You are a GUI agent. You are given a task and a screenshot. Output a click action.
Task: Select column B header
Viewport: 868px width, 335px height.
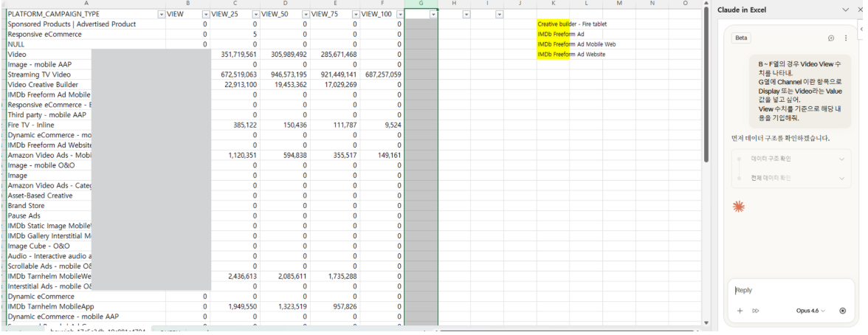(188, 4)
